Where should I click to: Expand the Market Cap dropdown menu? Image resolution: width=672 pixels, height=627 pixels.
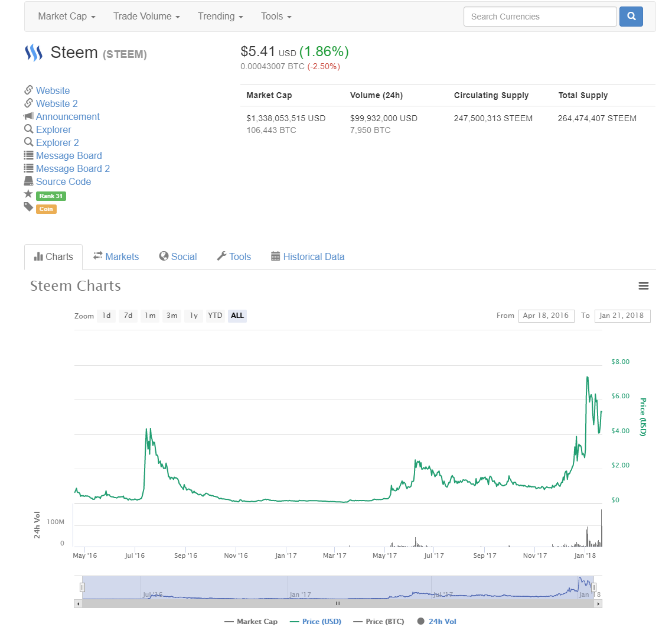click(66, 17)
